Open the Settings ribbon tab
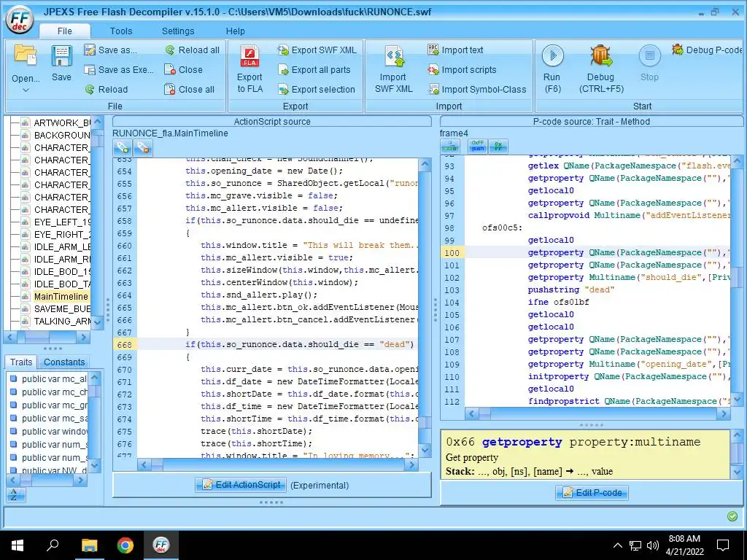Image resolution: width=747 pixels, height=560 pixels. pyautogui.click(x=178, y=31)
